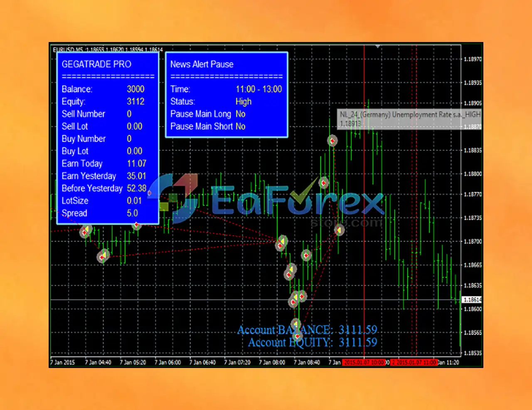Click the 1.18905 price scale label

coord(473,103)
